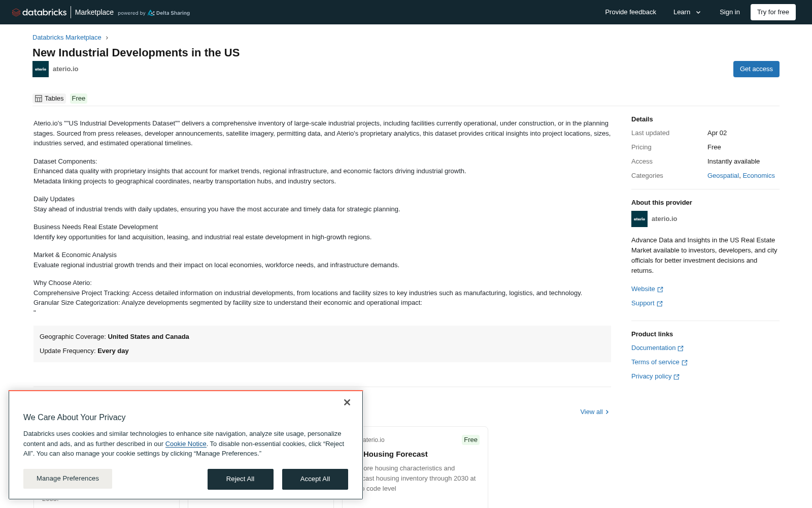Open the provider Website link

click(x=643, y=289)
